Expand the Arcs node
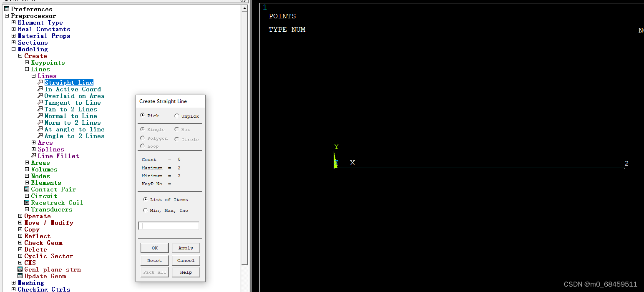The height and width of the screenshot is (292, 644). pos(33,143)
